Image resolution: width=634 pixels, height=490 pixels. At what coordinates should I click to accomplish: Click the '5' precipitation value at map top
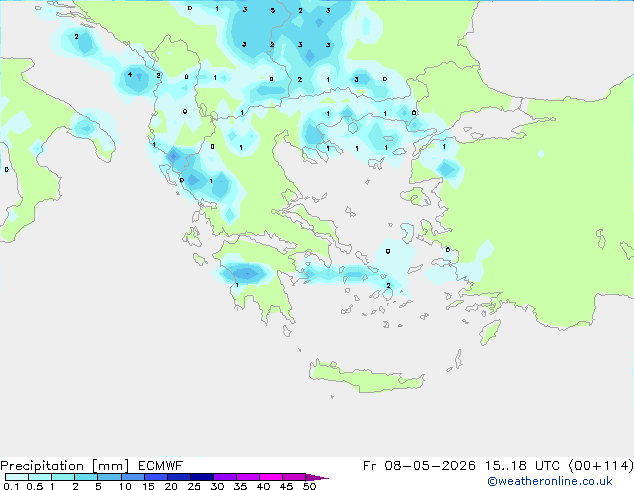point(273,10)
